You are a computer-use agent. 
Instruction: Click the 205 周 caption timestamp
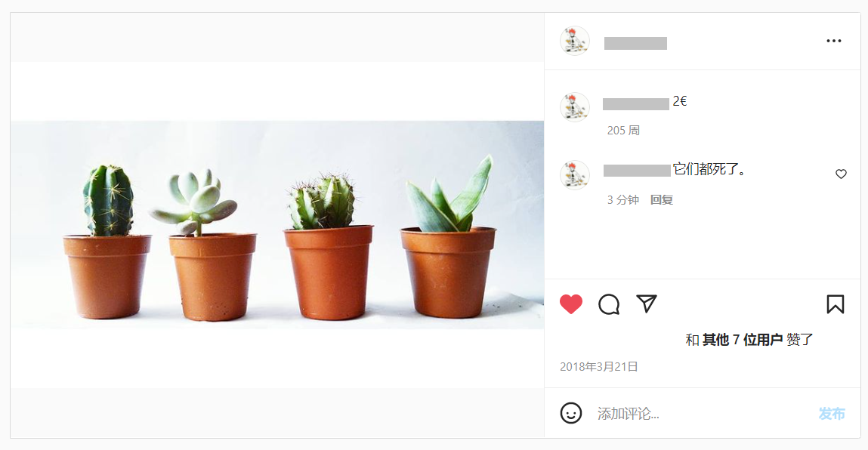coord(623,131)
